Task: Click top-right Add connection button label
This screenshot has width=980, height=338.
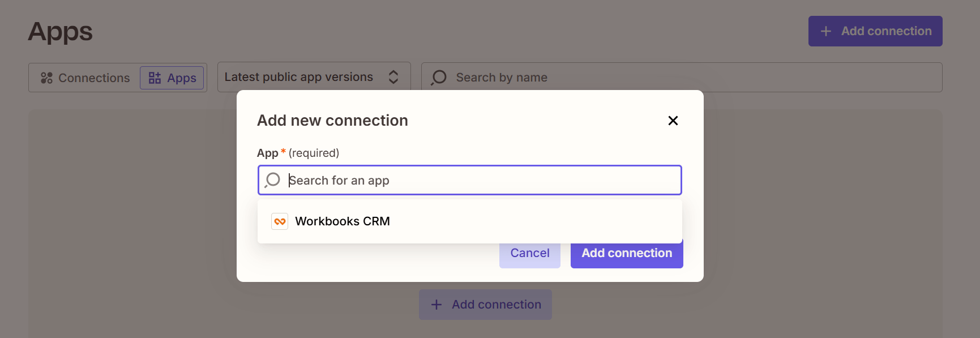Action: click(x=886, y=31)
